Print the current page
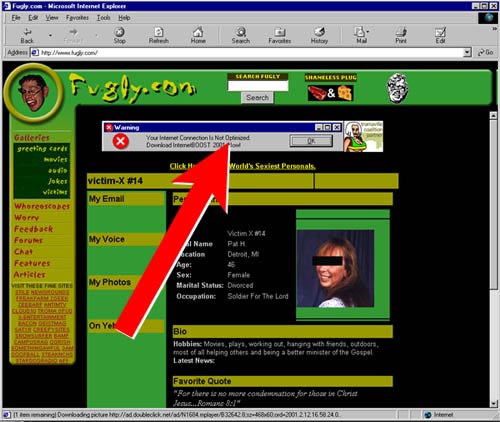 401,36
